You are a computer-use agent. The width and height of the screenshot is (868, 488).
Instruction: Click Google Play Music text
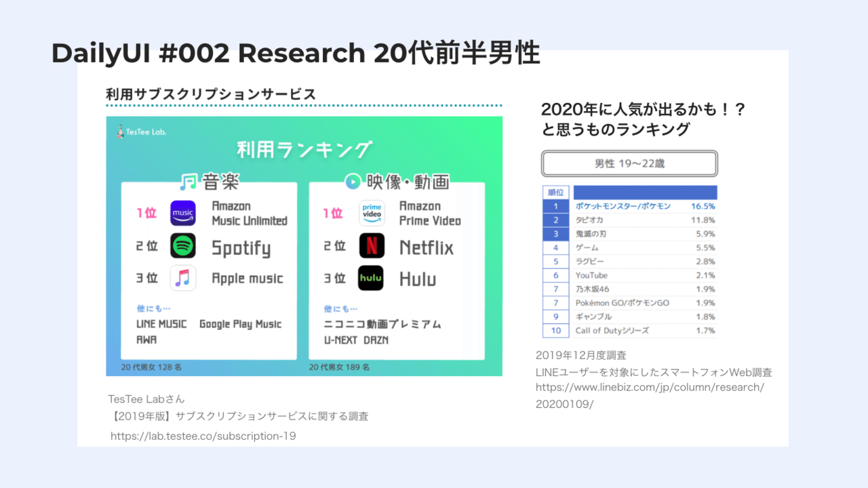point(240,324)
